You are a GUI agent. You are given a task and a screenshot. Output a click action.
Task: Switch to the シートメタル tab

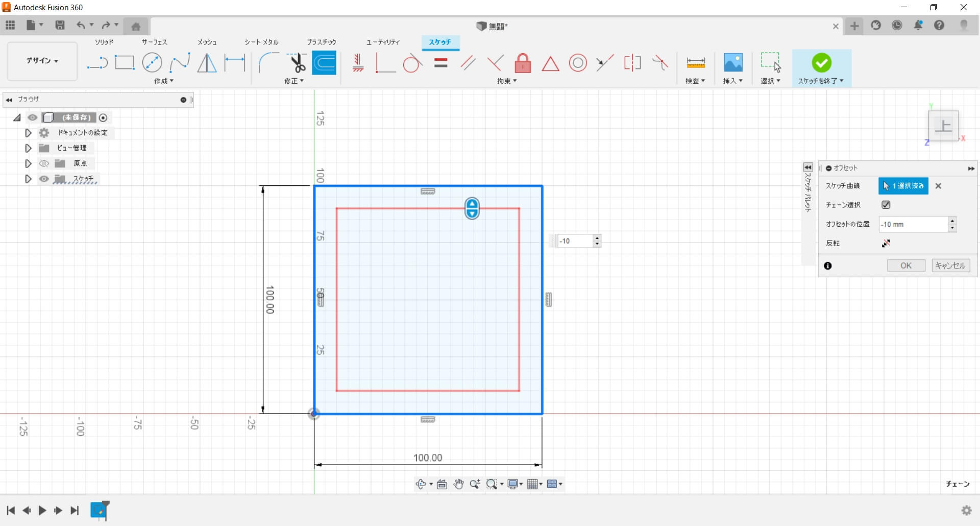[x=261, y=42]
